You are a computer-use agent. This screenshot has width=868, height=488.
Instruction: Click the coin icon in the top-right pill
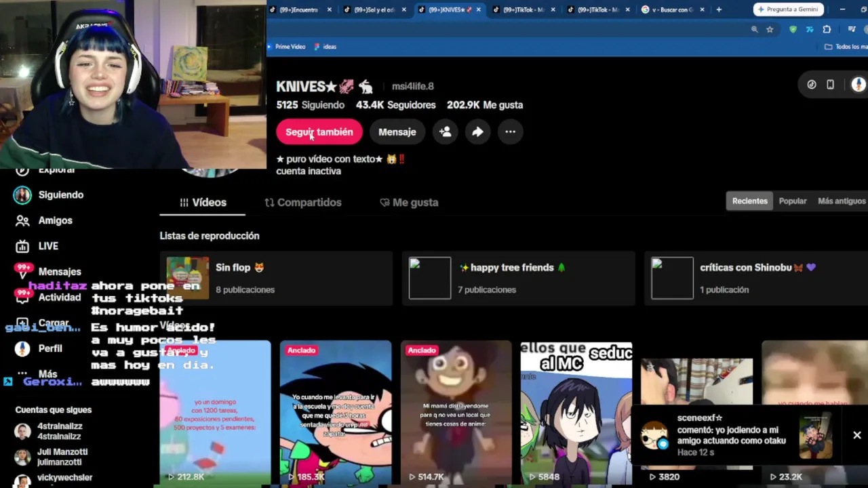[812, 85]
